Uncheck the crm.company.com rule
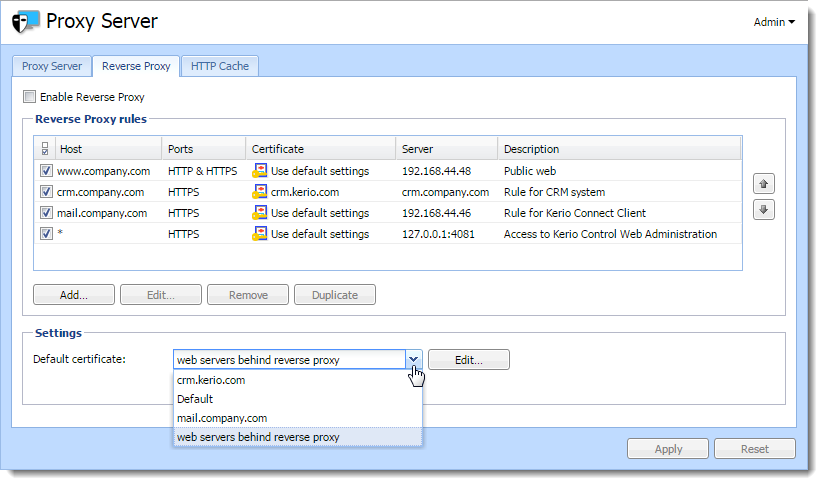The width and height of the screenshot is (823, 485). 46,192
